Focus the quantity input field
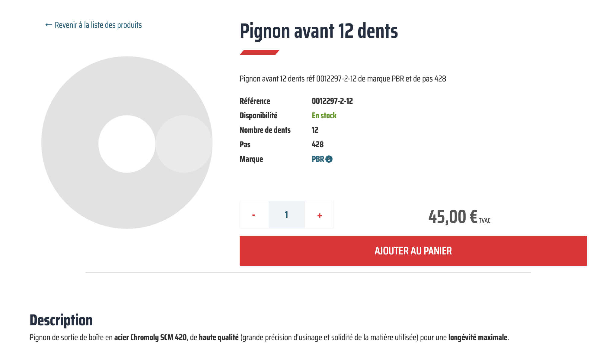Viewport: 606px width, 364px height. pos(286,215)
